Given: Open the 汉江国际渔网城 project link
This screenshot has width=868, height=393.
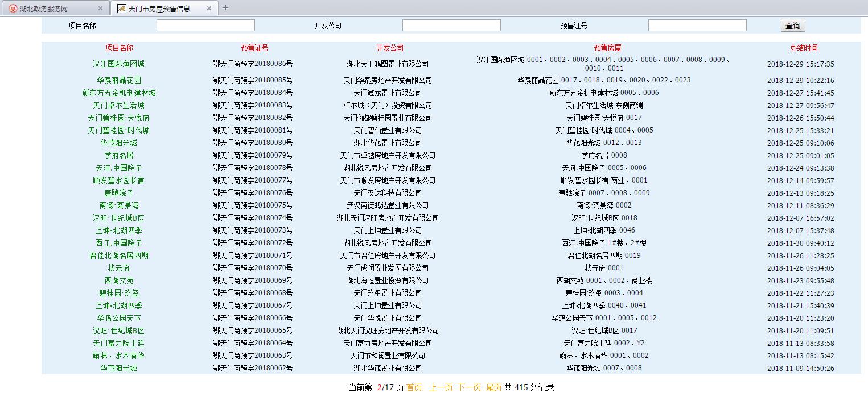Looking at the screenshot, I should (119, 64).
